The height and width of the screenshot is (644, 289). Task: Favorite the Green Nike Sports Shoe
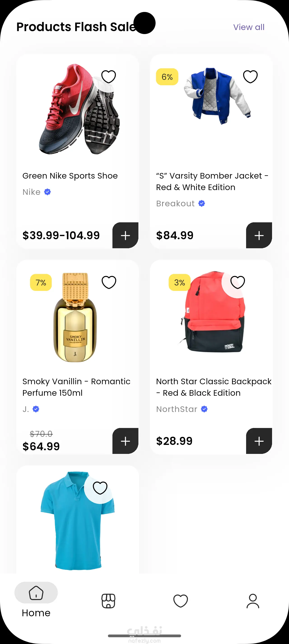(108, 76)
